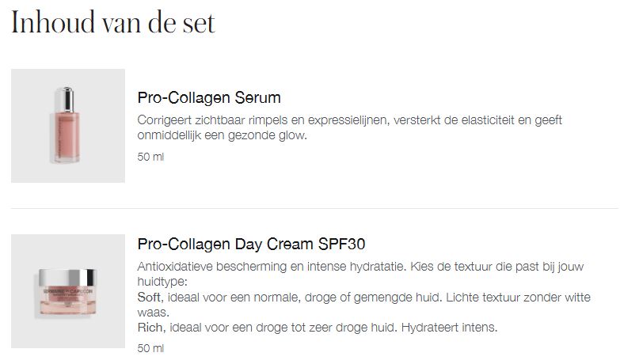Open the Pro-Collagen Serum title
The width and height of the screenshot is (620, 364).
[209, 97]
